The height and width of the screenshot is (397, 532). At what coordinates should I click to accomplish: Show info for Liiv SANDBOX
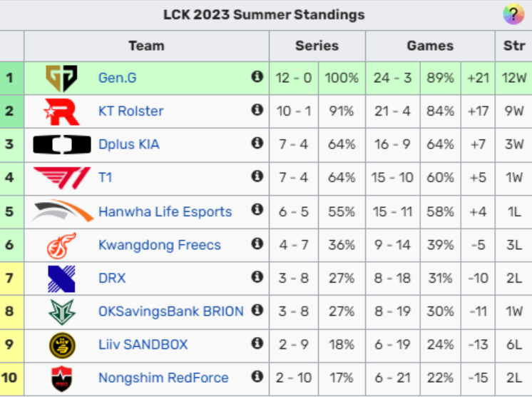click(x=257, y=343)
